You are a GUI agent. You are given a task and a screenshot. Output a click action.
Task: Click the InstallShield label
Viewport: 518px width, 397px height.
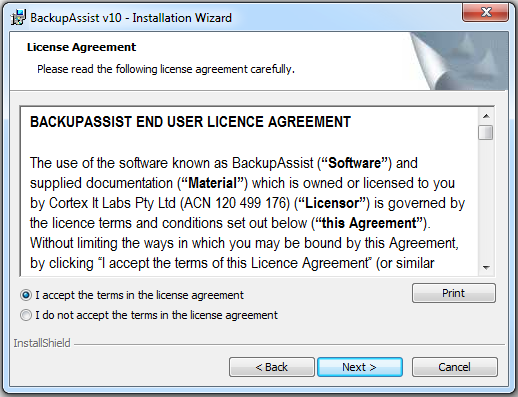pos(42,343)
